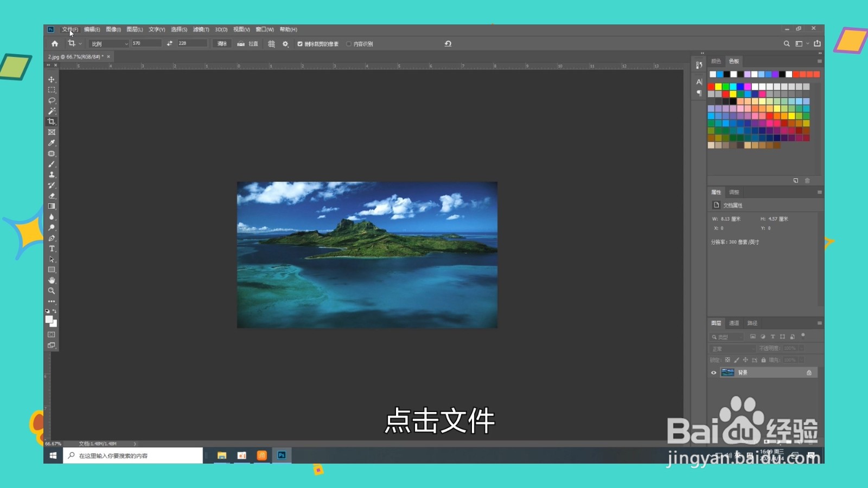Select the Hand tool

(x=52, y=280)
